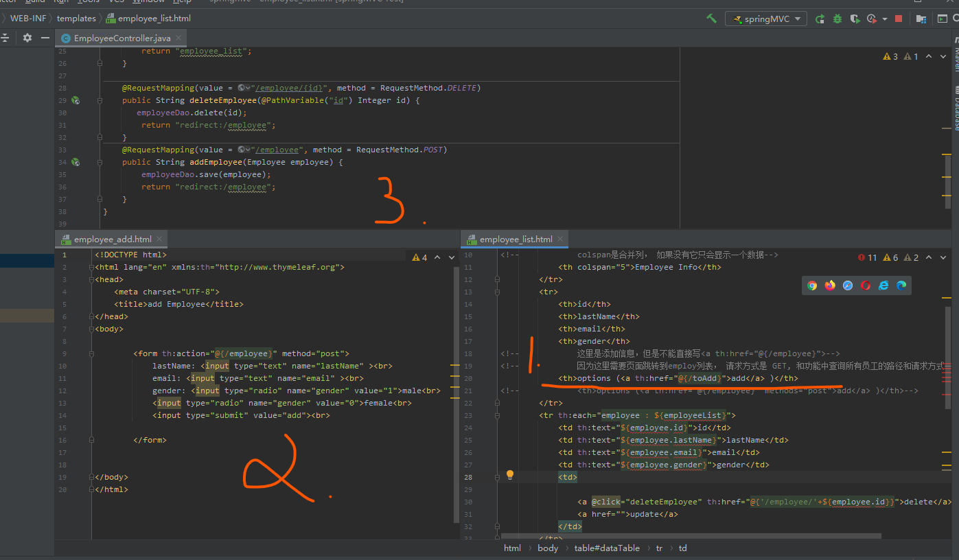This screenshot has width=959, height=560.
Task: Click 'Employee Info' text on line 11
Action: point(666,267)
